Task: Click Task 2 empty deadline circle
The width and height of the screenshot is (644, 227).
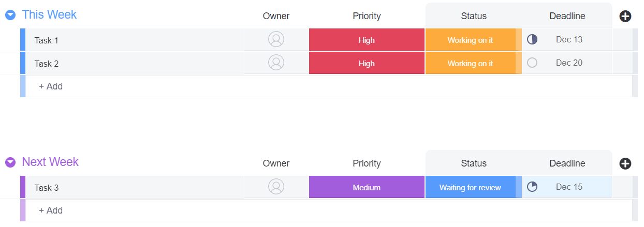Action: [x=532, y=63]
